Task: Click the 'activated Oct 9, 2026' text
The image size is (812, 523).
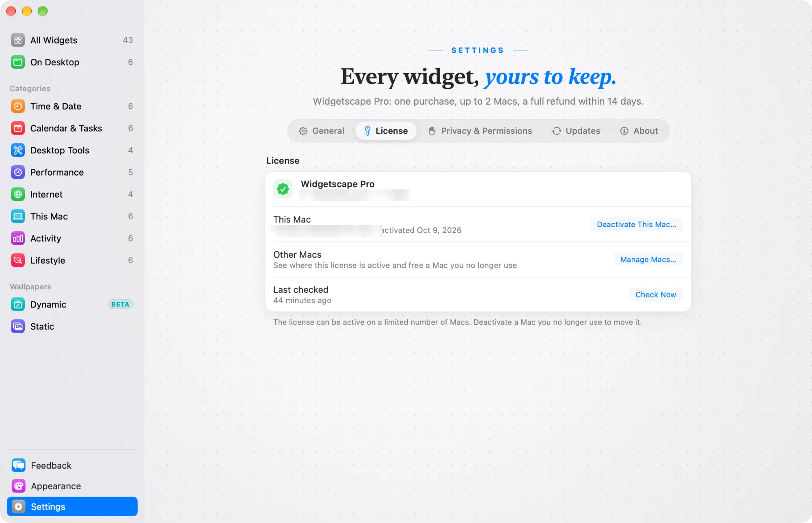Action: pos(422,230)
